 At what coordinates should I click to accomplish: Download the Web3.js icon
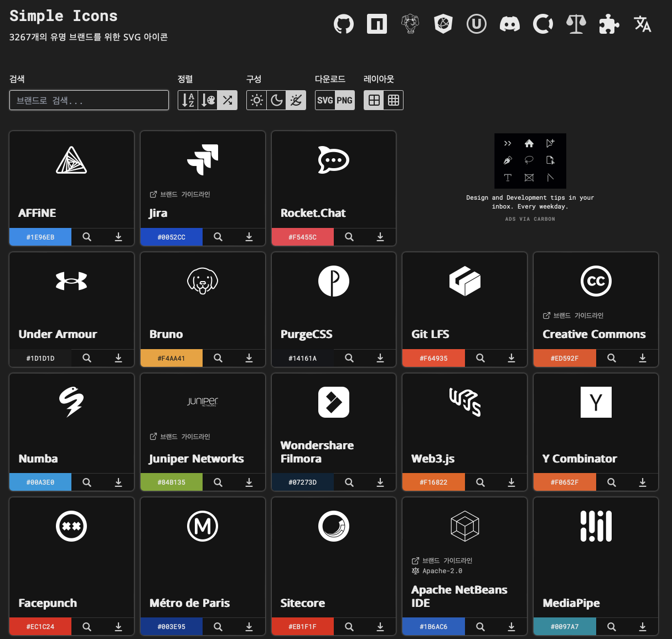click(x=511, y=482)
